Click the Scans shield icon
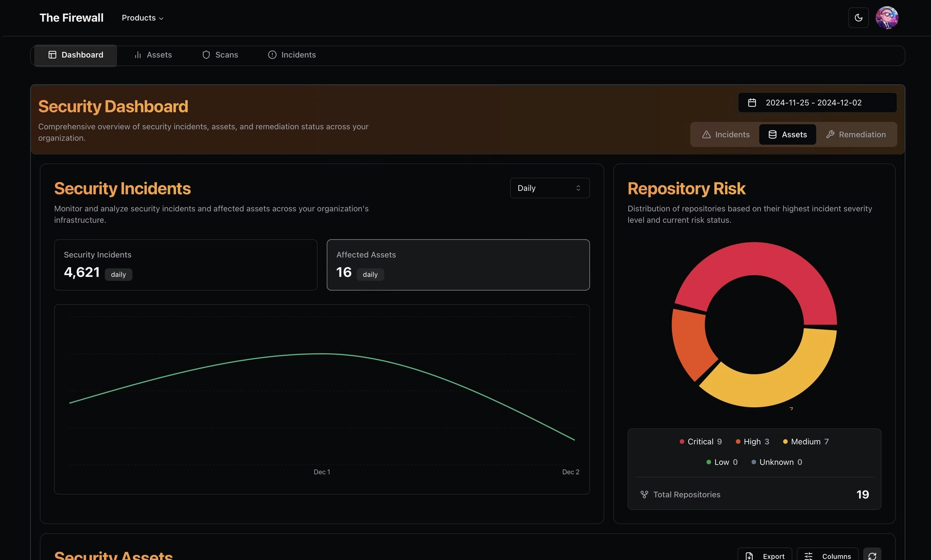Screen dimensions: 931x560 tap(206, 55)
